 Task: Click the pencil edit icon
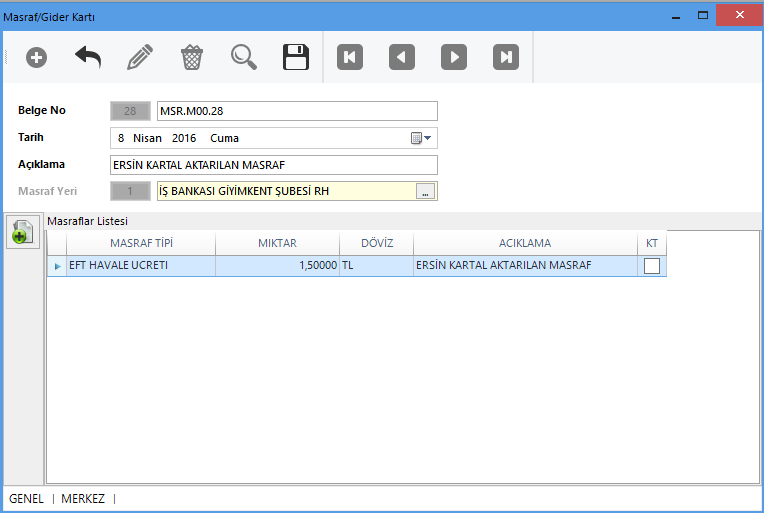click(140, 57)
